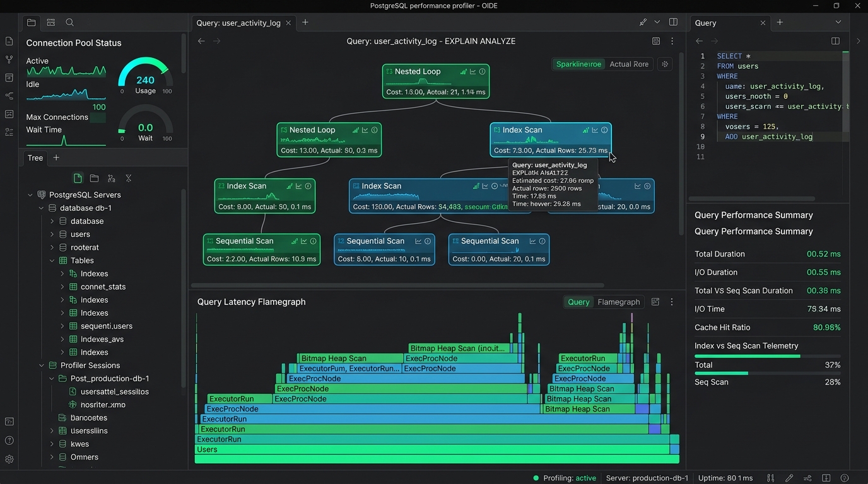Open the branch icon in activity bar
This screenshot has width=868, height=484.
[9, 59]
